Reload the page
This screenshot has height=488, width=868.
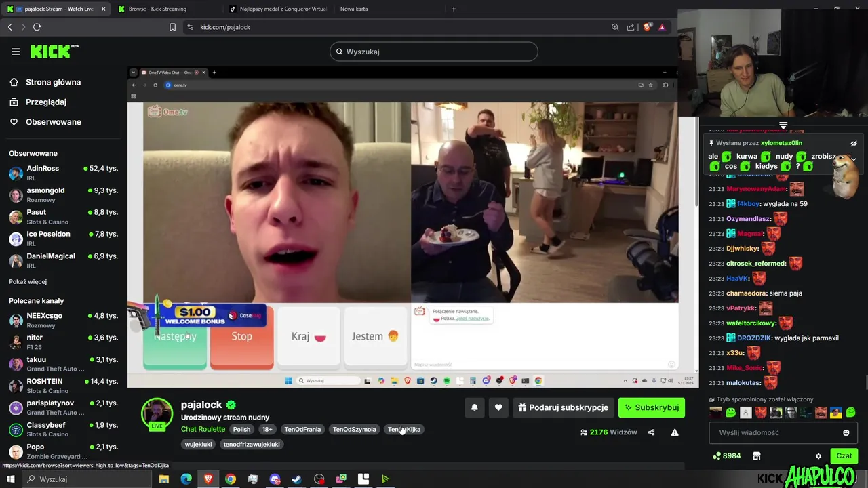point(37,27)
